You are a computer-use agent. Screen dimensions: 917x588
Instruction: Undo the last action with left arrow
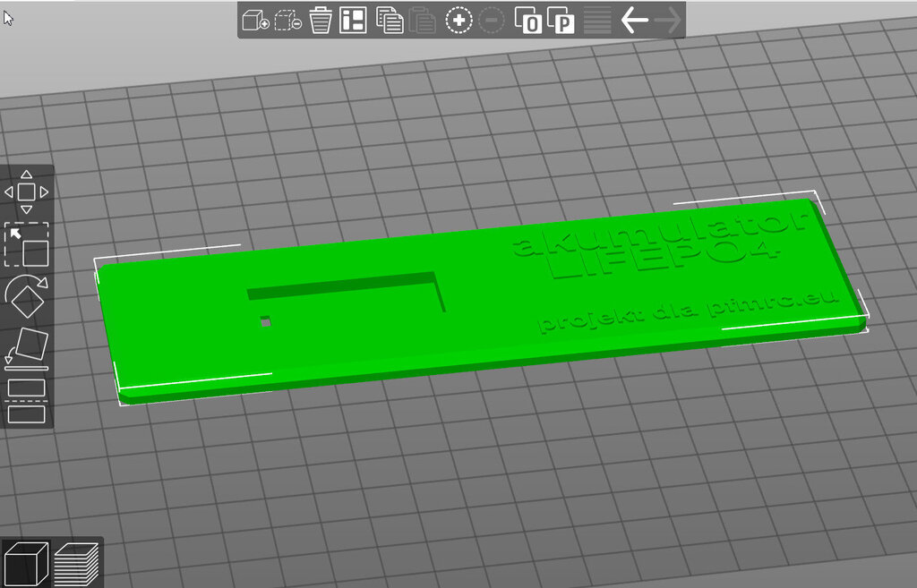click(634, 21)
